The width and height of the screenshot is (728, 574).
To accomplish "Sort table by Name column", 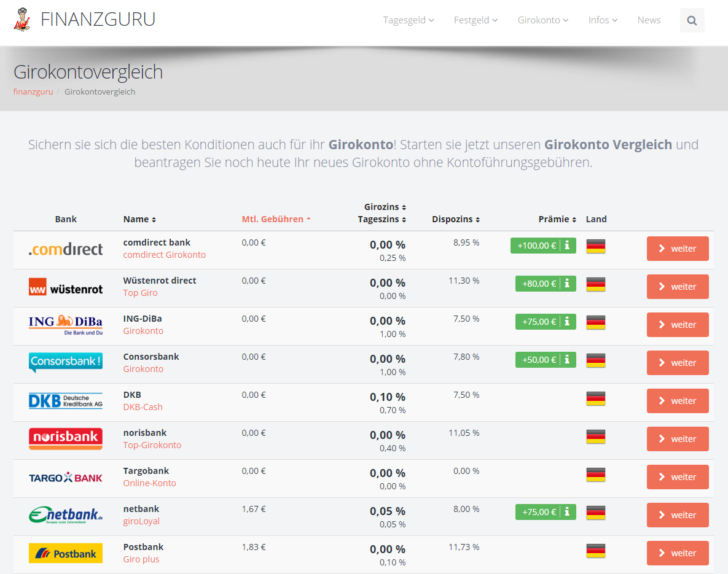I will (139, 219).
